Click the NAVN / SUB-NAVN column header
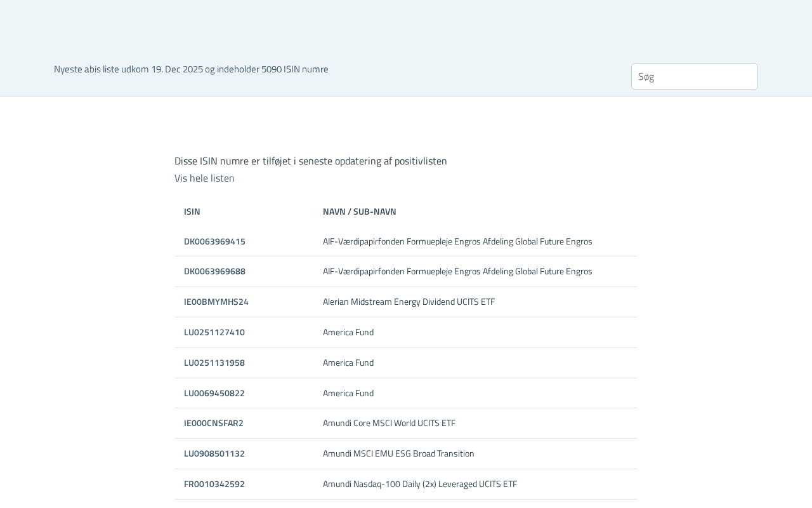Viewport: 812px width, 508px height. [359, 211]
